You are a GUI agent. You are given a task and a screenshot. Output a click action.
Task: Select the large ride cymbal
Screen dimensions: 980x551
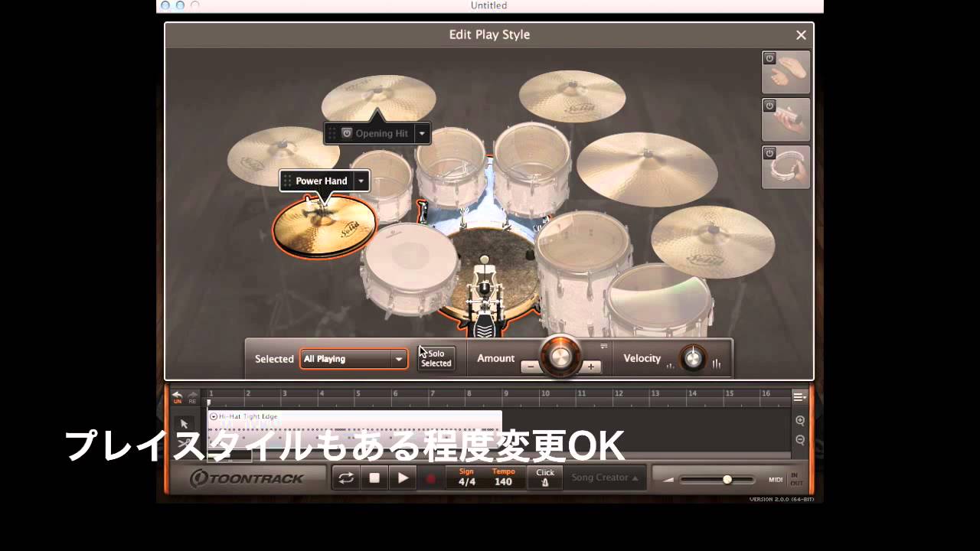tap(646, 168)
